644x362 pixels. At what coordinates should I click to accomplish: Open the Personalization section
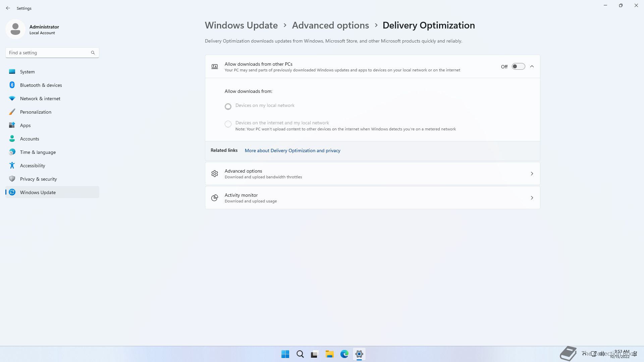[36, 112]
